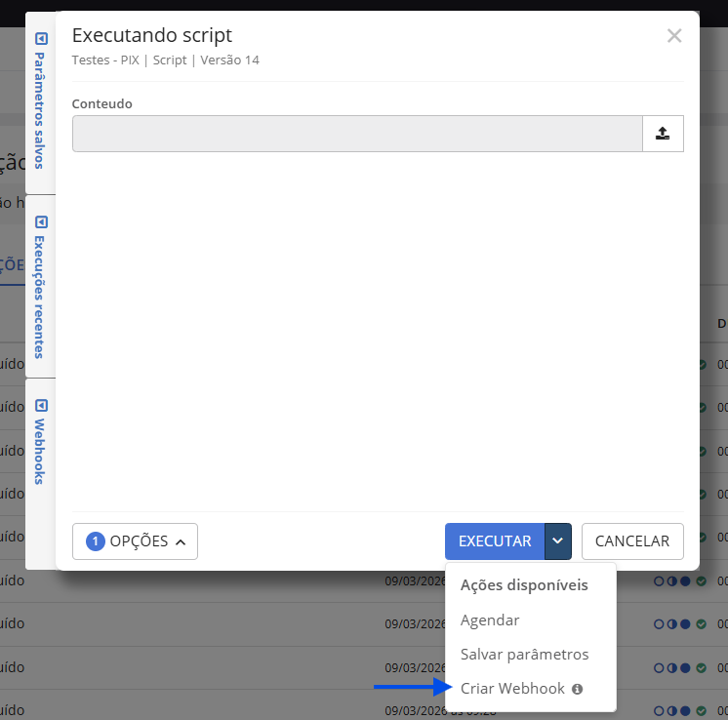Click the Ações disponíveis menu header
The height and width of the screenshot is (720, 728).
[524, 585]
